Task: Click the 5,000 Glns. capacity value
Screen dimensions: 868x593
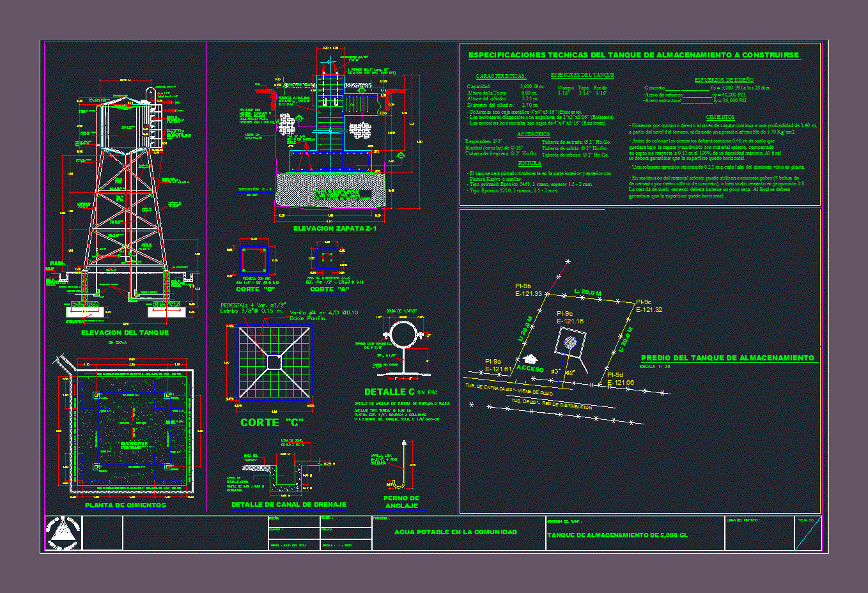Action: pyautogui.click(x=532, y=86)
